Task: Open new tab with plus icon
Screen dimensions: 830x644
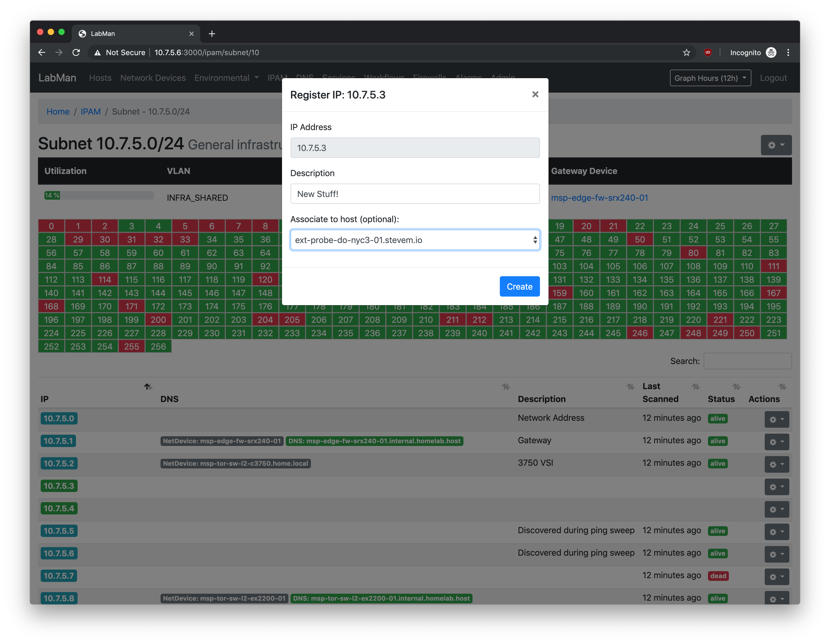Action: pyautogui.click(x=212, y=34)
